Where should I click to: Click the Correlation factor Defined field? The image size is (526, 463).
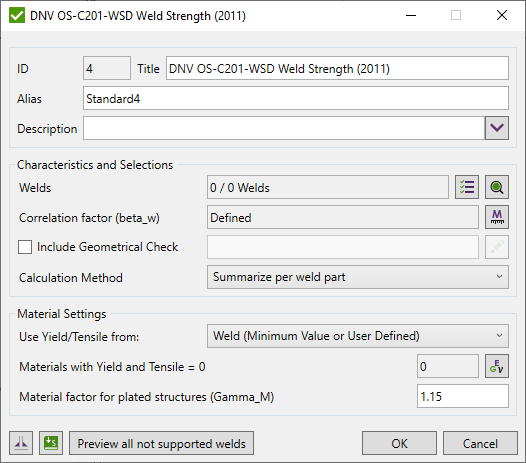click(343, 217)
